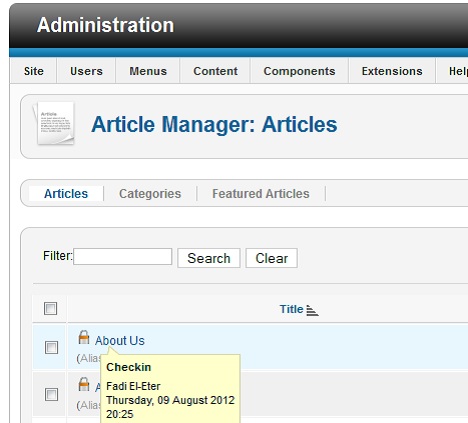Click the Thursday, 09 August 2012 date text
This screenshot has width=468, height=423.
(170, 400)
